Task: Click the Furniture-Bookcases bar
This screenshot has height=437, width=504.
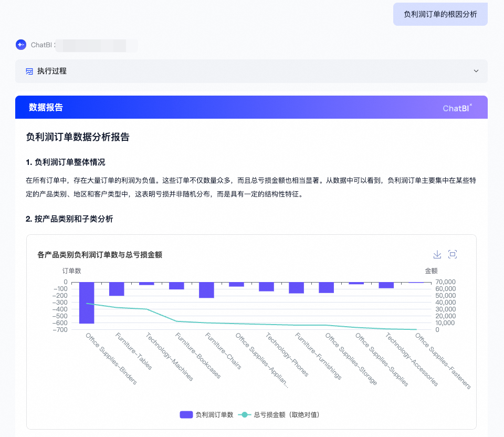Action: point(176,286)
